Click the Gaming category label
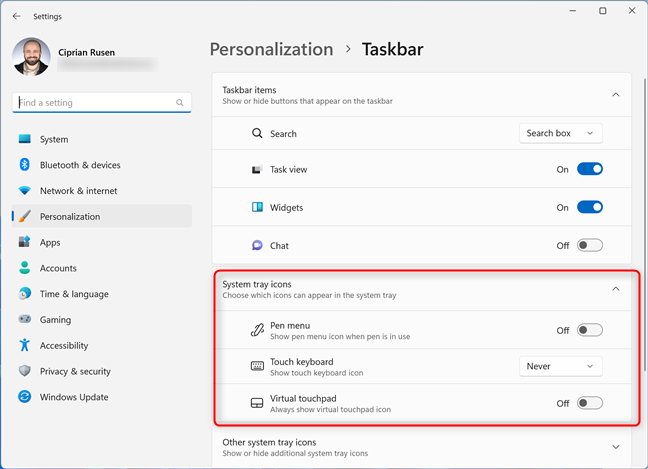 [55, 320]
